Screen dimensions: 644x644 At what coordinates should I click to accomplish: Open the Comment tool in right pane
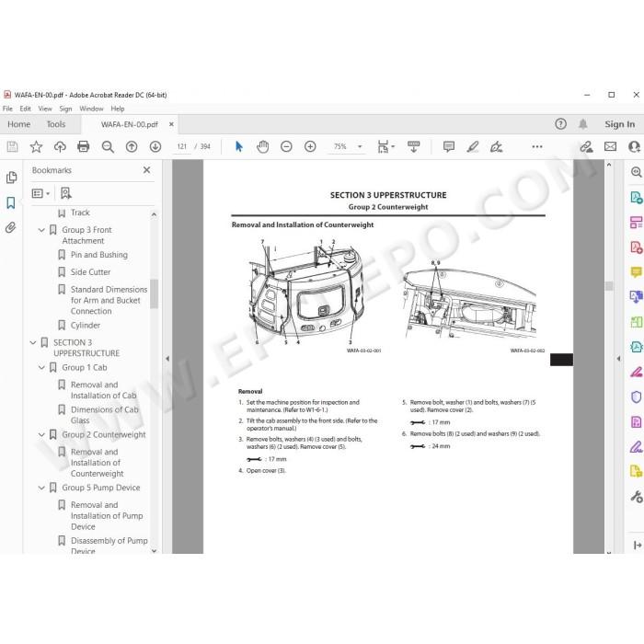pos(636,272)
